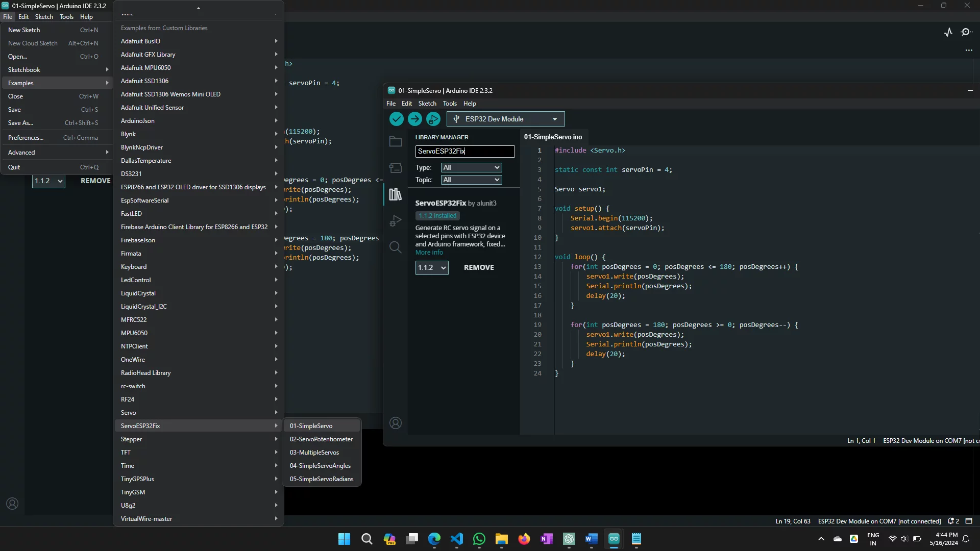Click the back window account icon at bottom left
980x551 pixels.
click(12, 504)
